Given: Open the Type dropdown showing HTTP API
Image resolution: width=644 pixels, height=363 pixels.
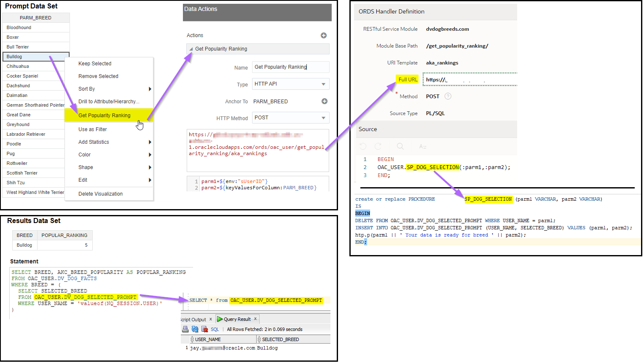Looking at the screenshot, I should coord(290,84).
